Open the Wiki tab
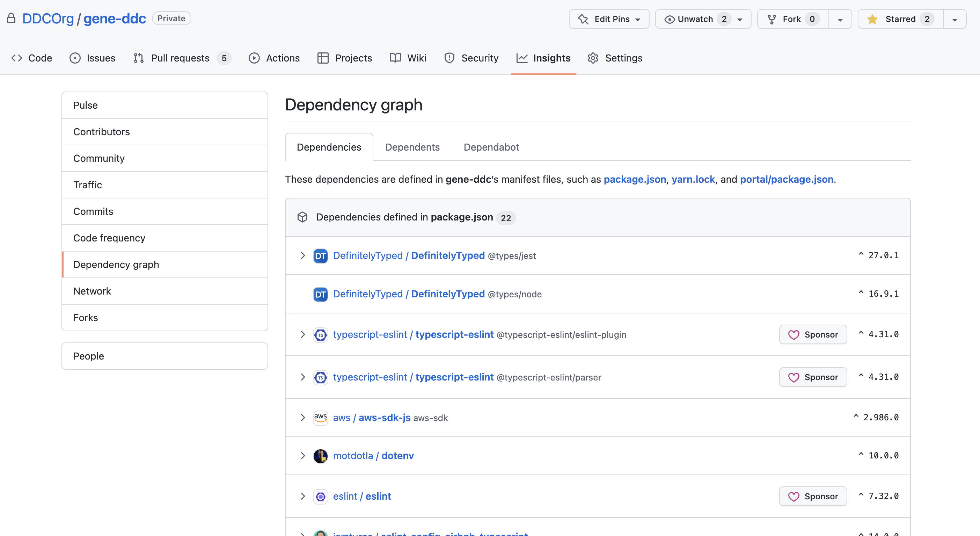980x536 pixels. pyautogui.click(x=408, y=58)
